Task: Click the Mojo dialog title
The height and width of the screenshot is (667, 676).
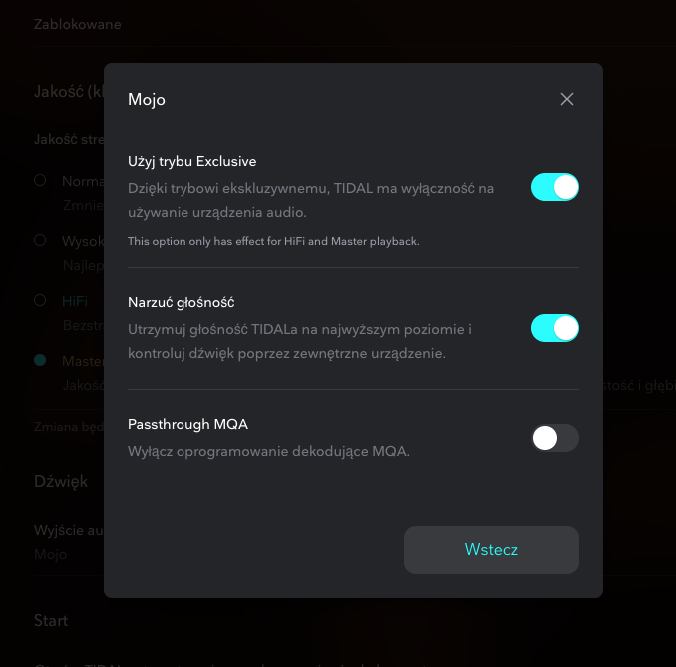Action: click(147, 99)
